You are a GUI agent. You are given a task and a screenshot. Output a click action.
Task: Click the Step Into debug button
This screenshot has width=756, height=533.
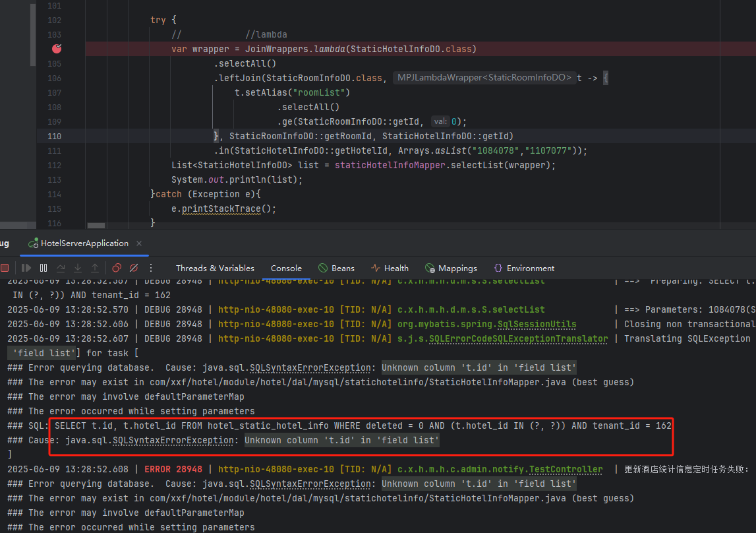[78, 268]
